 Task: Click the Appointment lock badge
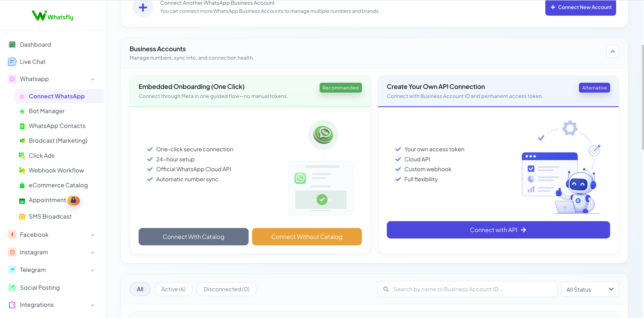[x=73, y=200]
